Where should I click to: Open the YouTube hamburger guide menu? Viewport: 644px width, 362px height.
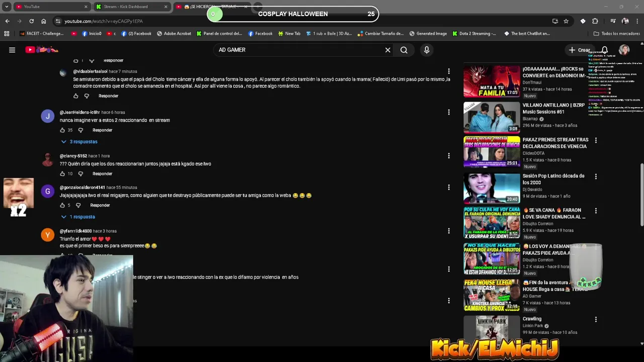point(12,50)
